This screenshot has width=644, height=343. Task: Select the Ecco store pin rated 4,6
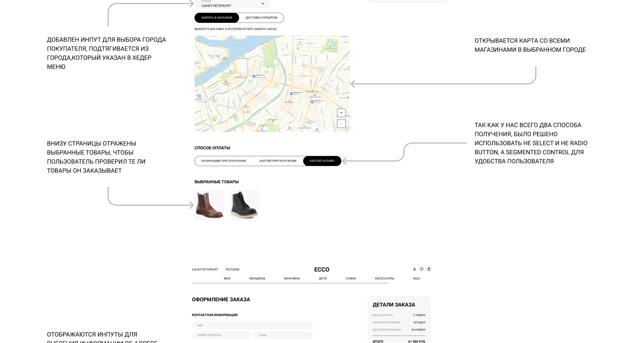pyautogui.click(x=291, y=94)
